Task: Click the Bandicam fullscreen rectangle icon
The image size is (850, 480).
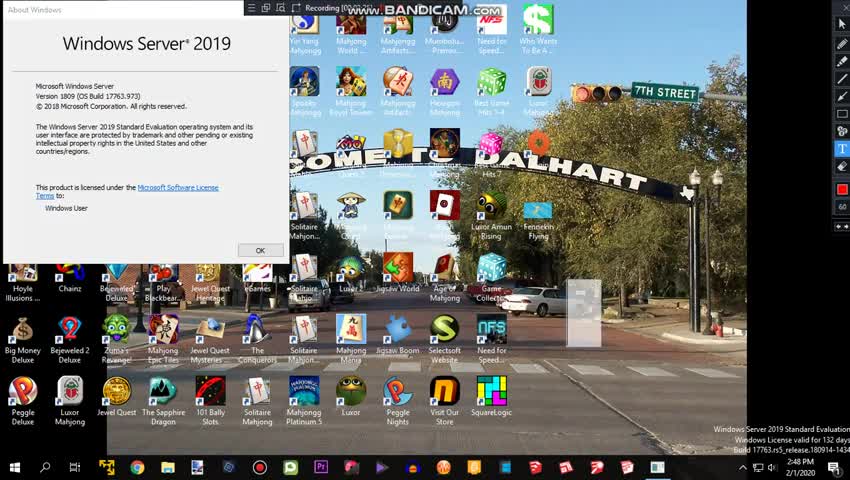Action: click(x=296, y=8)
